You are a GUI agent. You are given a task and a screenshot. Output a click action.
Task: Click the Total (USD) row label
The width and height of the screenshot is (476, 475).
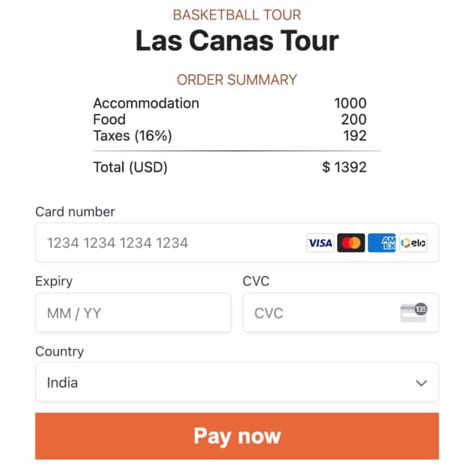130,167
